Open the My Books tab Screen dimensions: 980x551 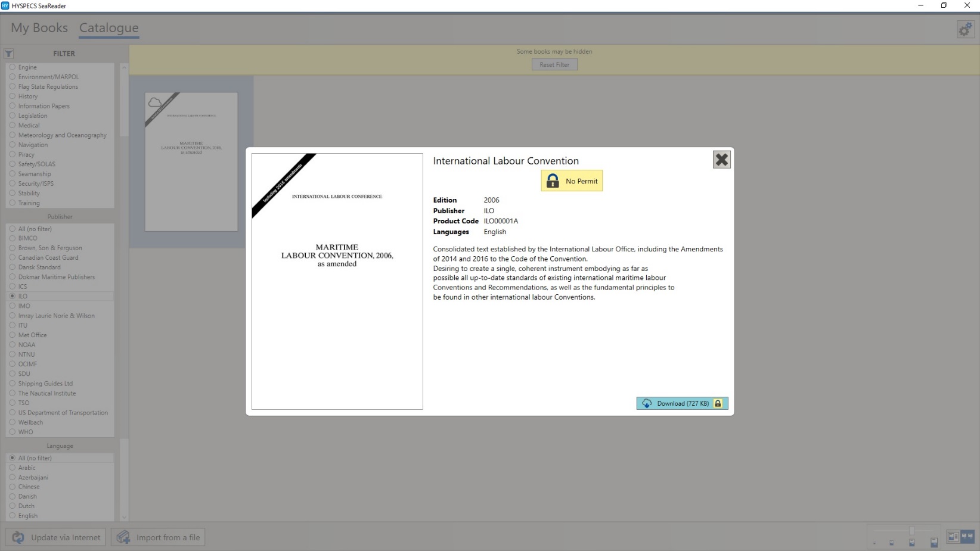click(39, 28)
